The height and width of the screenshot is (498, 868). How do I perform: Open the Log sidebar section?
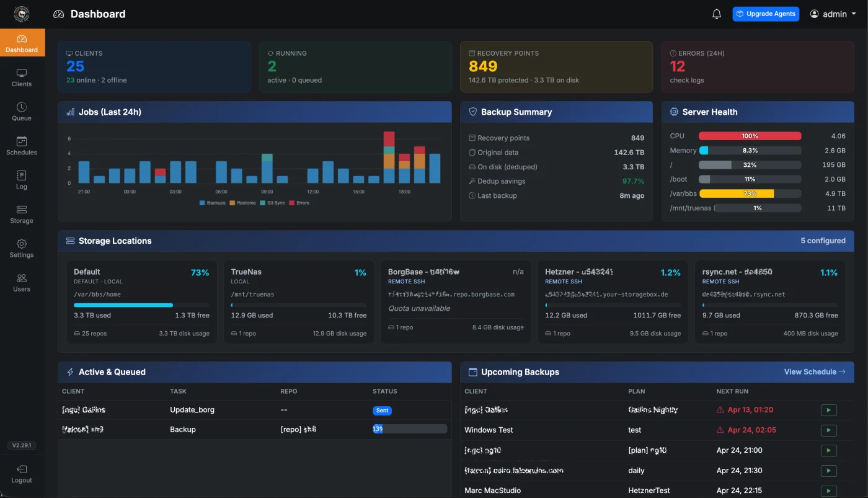pyautogui.click(x=22, y=180)
